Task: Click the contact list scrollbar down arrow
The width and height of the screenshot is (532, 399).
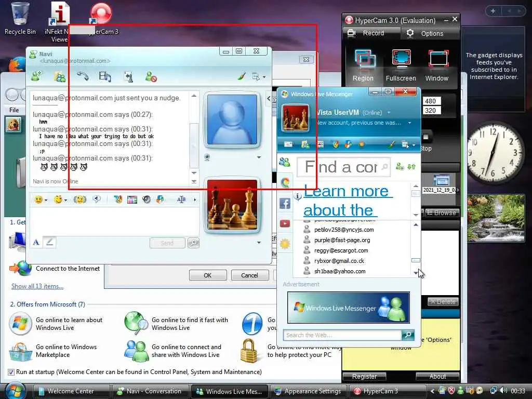Action: pos(416,273)
